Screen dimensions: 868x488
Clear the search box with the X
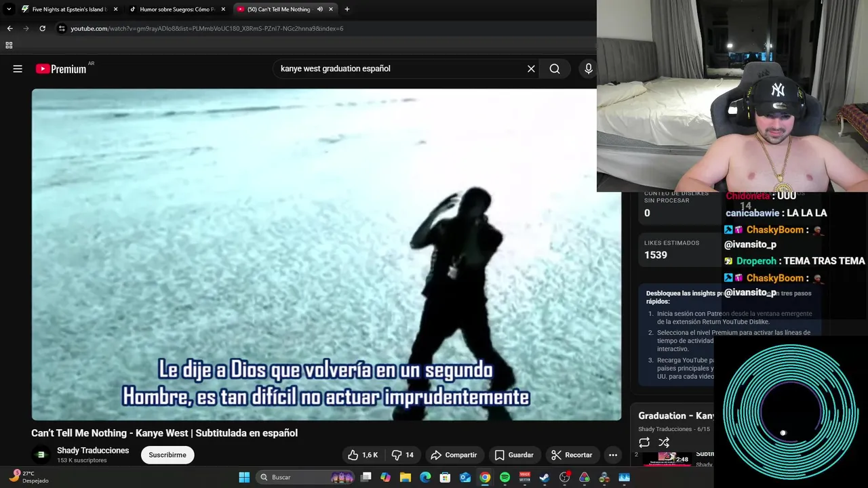(x=531, y=68)
